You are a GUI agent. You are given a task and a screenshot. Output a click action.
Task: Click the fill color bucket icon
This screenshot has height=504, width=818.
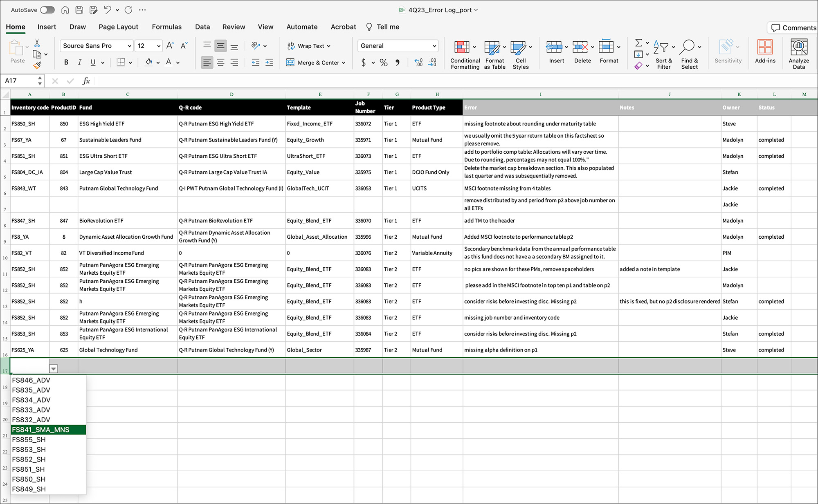149,62
